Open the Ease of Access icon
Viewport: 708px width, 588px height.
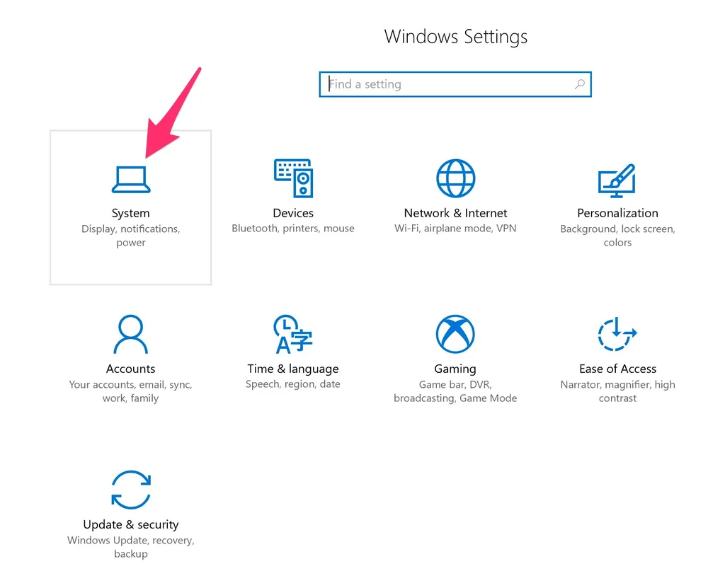617,334
